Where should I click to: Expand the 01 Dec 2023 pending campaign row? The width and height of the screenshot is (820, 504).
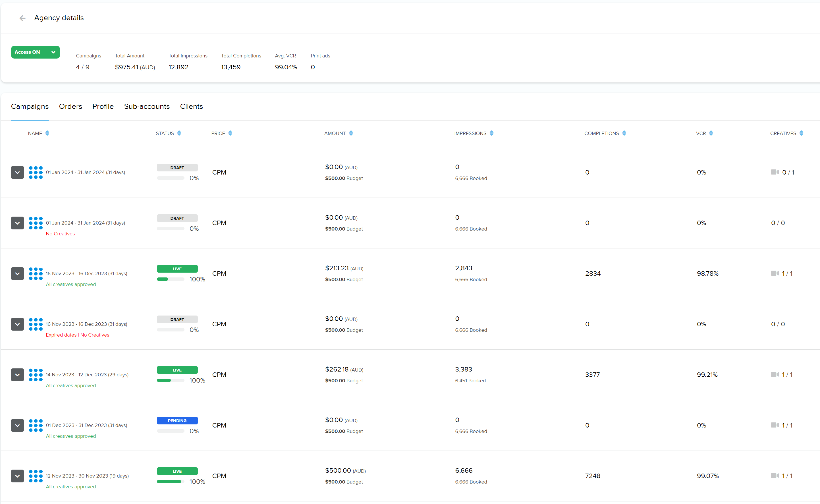[17, 426]
